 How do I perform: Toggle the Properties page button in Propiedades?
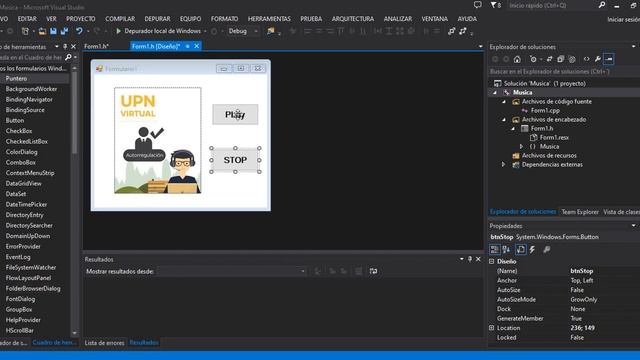(x=521, y=249)
